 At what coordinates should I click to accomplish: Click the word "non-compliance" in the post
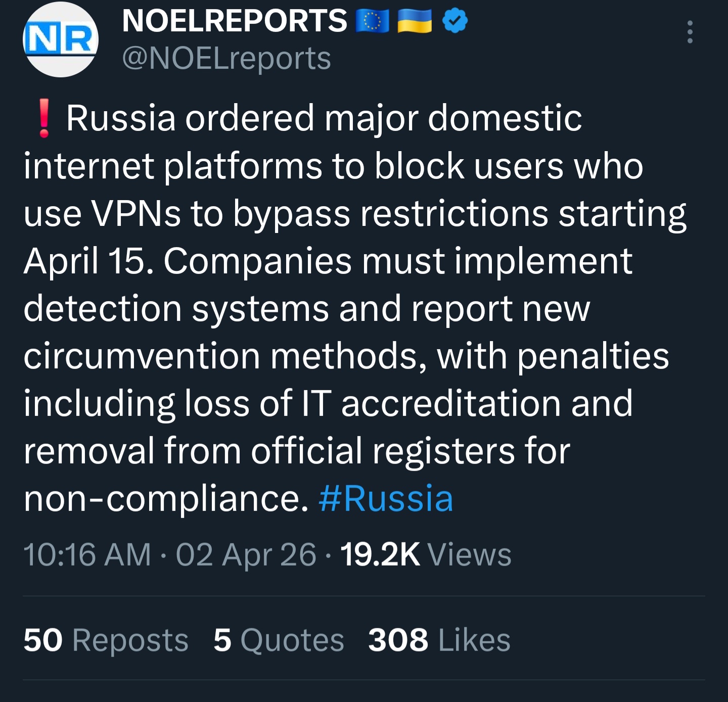(166, 499)
